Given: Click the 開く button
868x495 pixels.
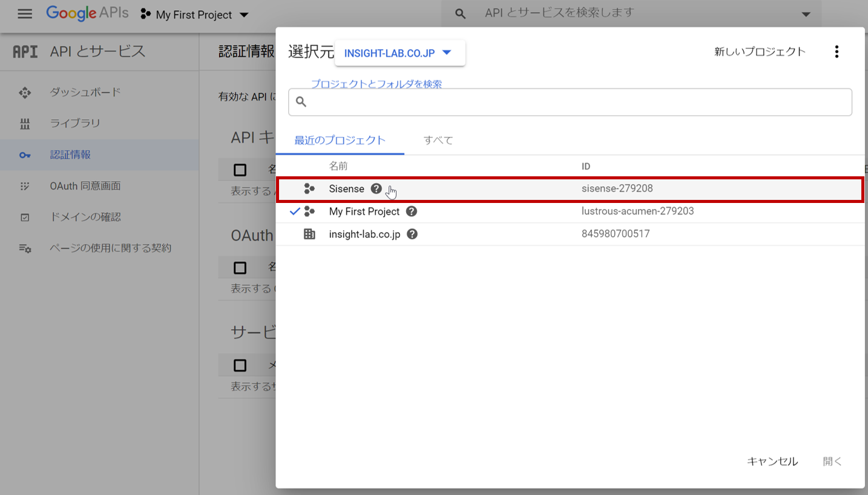Looking at the screenshot, I should coord(832,462).
